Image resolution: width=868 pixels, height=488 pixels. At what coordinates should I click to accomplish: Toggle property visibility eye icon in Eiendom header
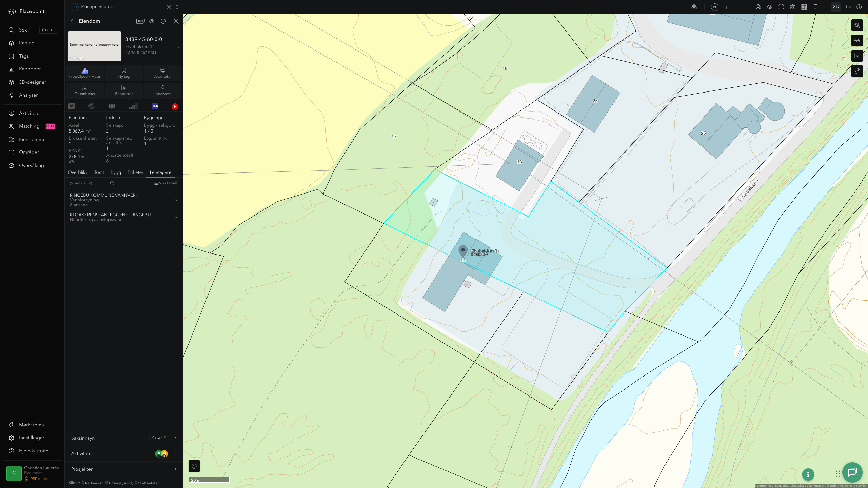[x=152, y=21]
